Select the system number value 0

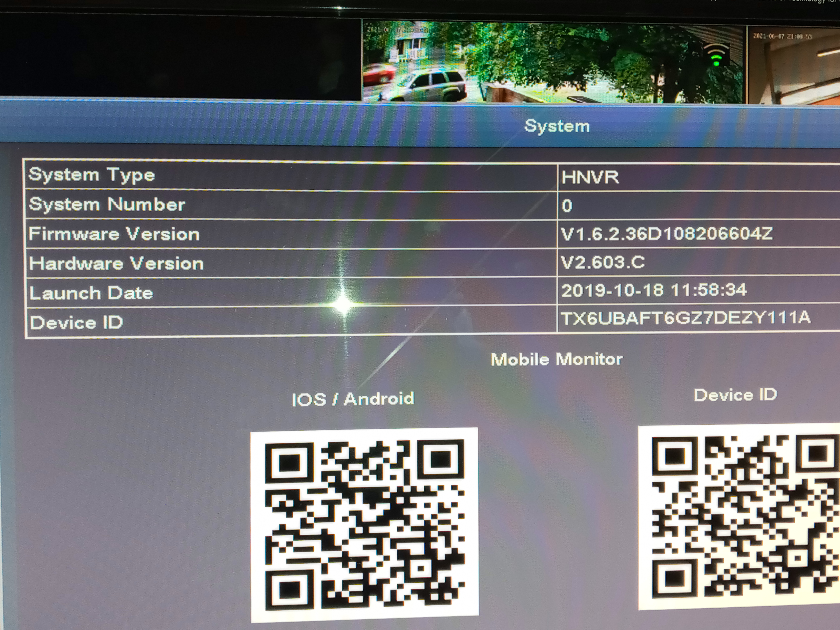pyautogui.click(x=567, y=206)
